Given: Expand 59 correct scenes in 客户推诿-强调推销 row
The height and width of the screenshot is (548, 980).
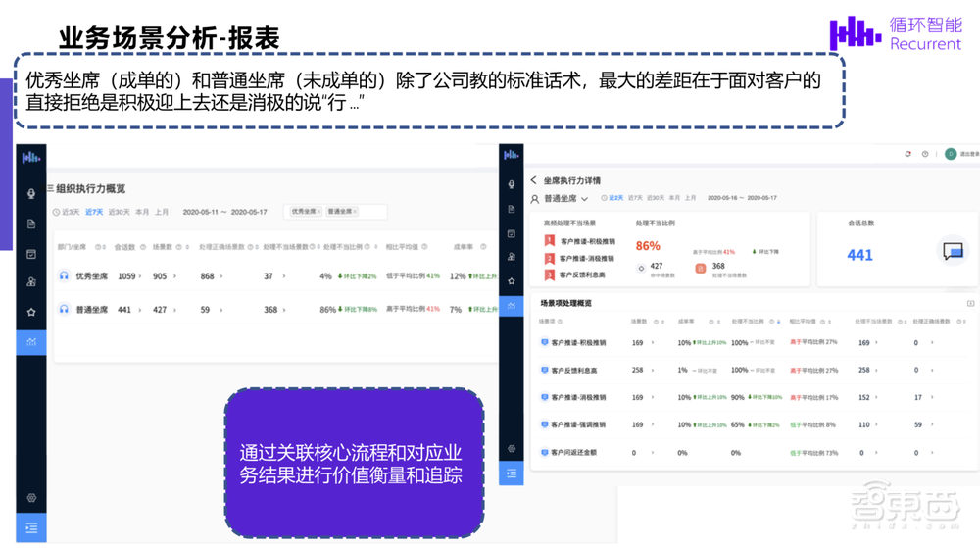Looking at the screenshot, I should pos(932,424).
